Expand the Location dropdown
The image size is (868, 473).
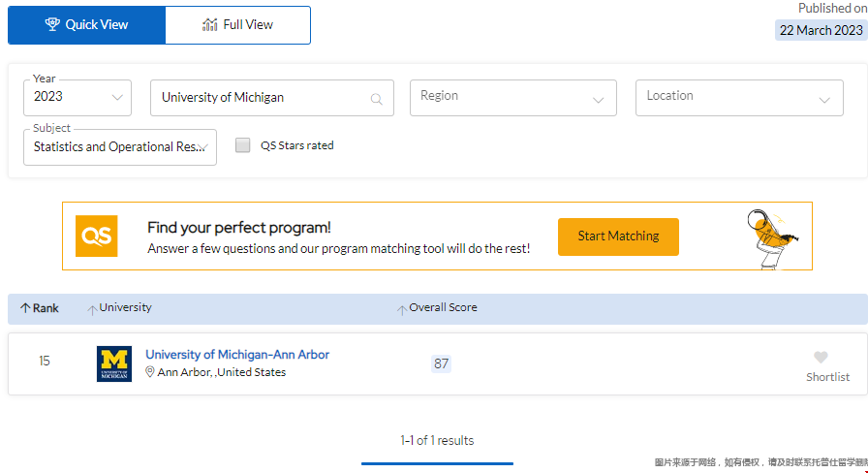[x=739, y=98]
